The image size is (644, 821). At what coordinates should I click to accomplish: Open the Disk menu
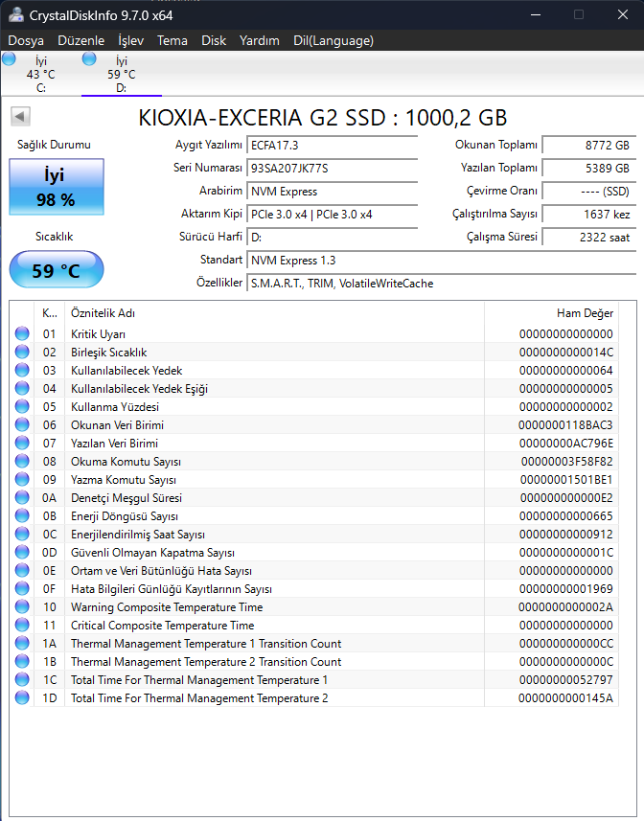pos(214,40)
